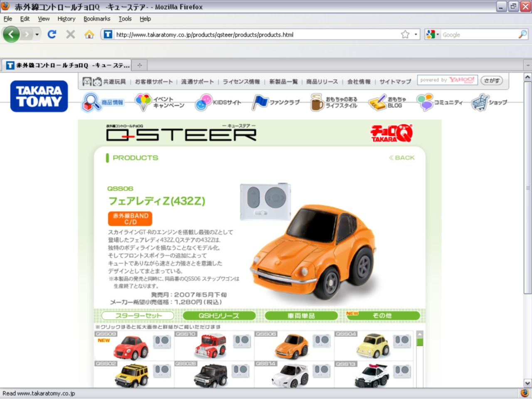
Task: Open the Tools menu
Action: [125, 19]
